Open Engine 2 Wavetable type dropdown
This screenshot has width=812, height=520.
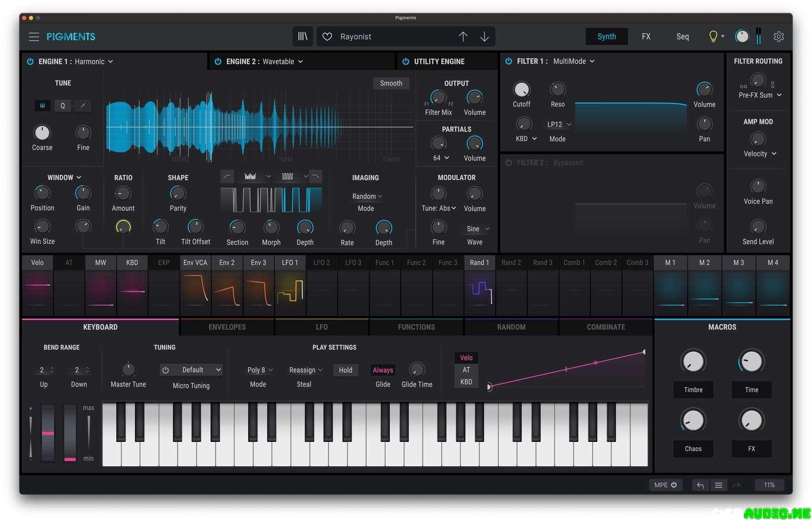click(x=283, y=61)
